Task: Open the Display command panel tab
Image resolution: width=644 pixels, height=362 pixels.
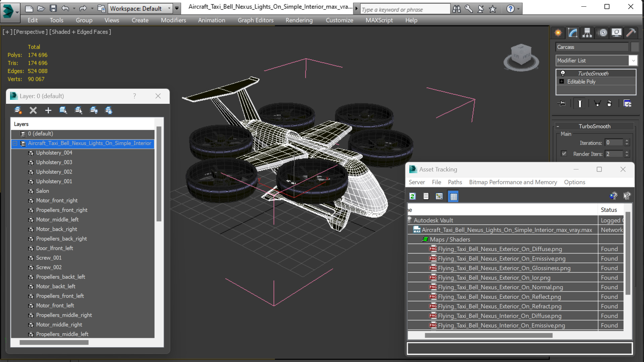Action: point(617,33)
